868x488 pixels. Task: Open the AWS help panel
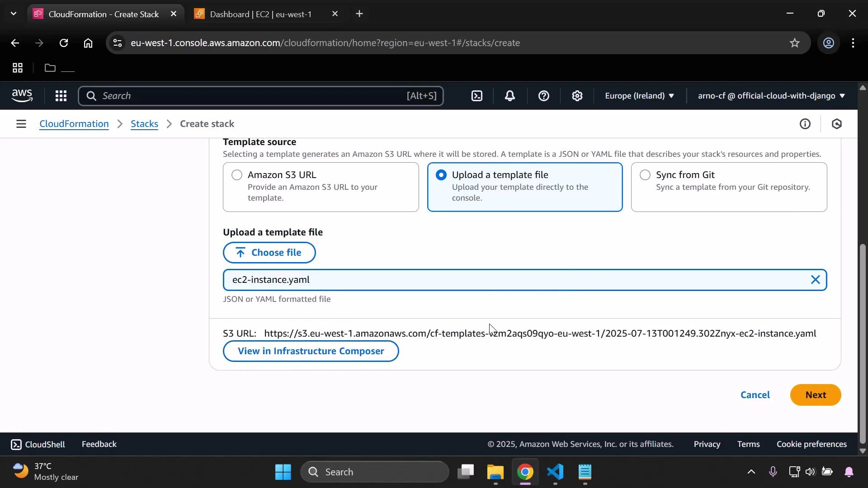[543, 96]
